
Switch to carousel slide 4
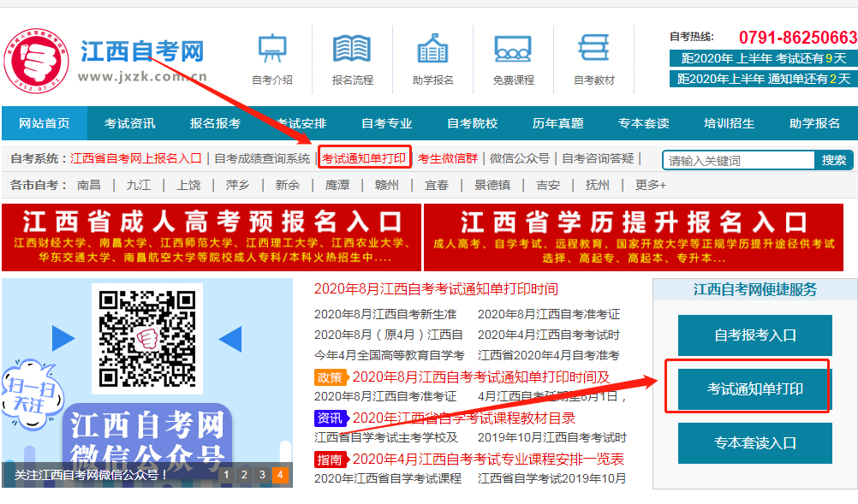pyautogui.click(x=280, y=475)
